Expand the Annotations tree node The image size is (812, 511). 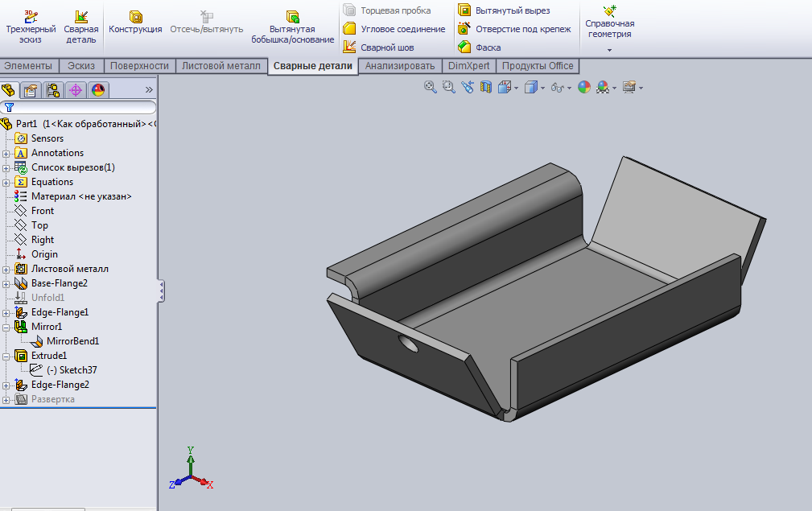coord(6,153)
